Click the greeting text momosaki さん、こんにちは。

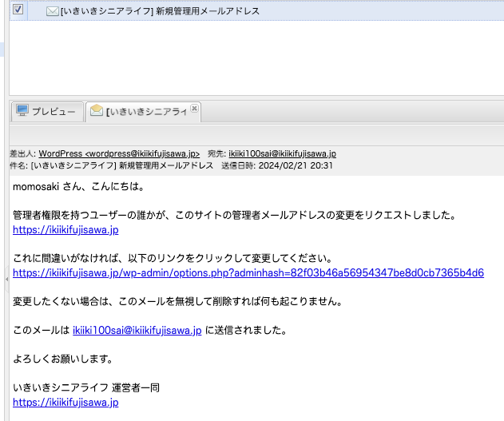pos(79,186)
